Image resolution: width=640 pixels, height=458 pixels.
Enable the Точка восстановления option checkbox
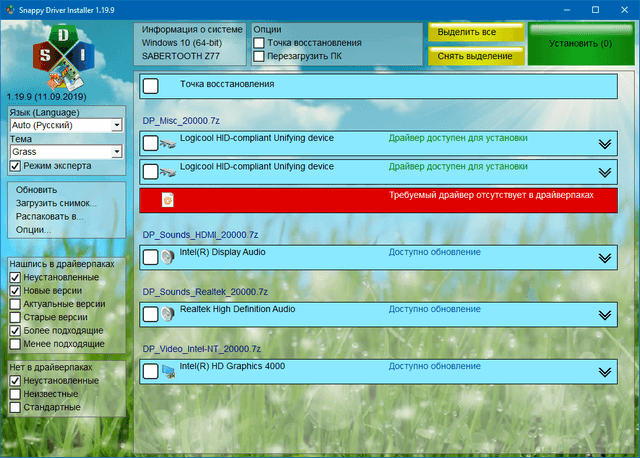tap(259, 44)
